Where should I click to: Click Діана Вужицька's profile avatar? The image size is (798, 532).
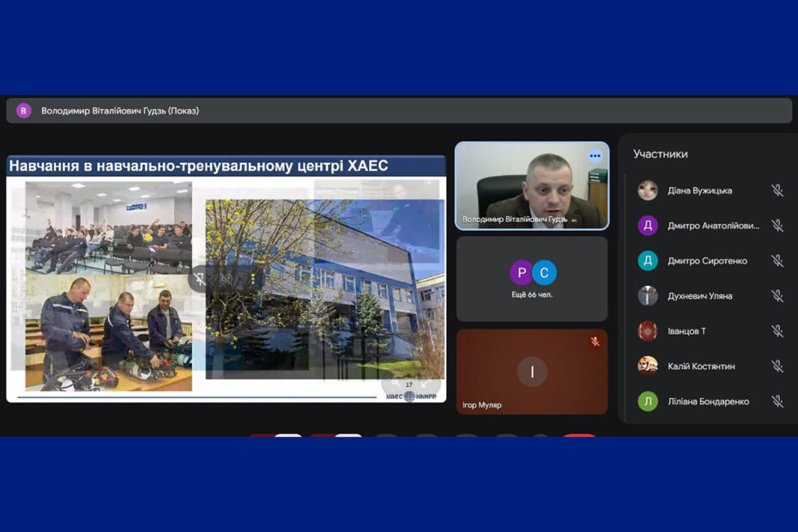pos(648,190)
